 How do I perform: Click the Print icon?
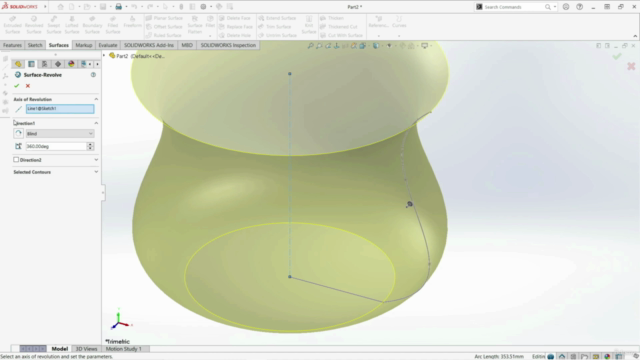pyautogui.click(x=118, y=7)
